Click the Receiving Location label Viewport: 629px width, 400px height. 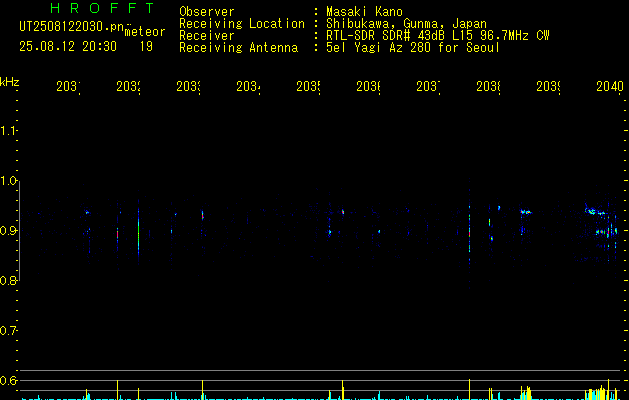(x=242, y=24)
